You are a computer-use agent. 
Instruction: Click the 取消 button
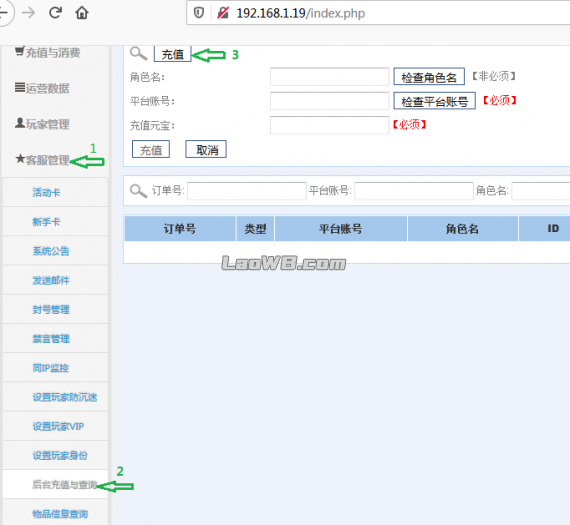pyautogui.click(x=206, y=149)
